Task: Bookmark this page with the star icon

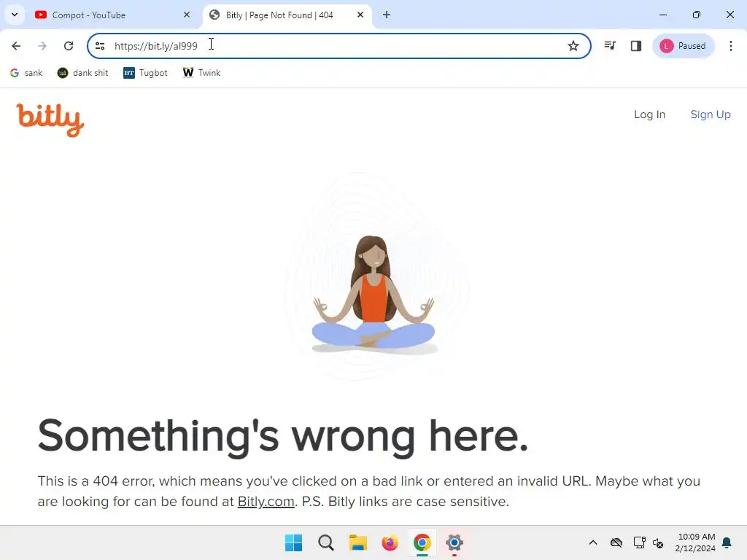Action: tap(573, 46)
